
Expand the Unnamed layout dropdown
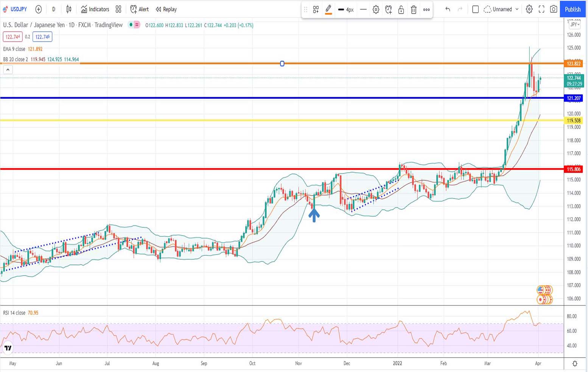click(x=517, y=9)
